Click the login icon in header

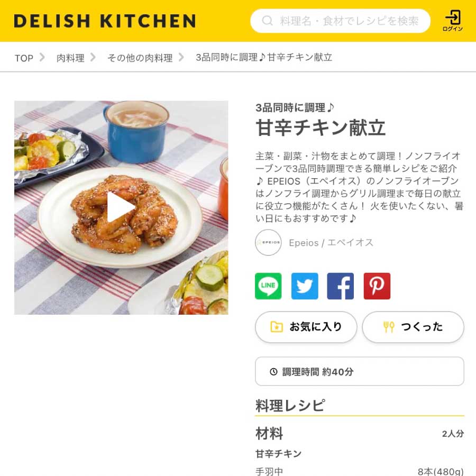(x=452, y=20)
